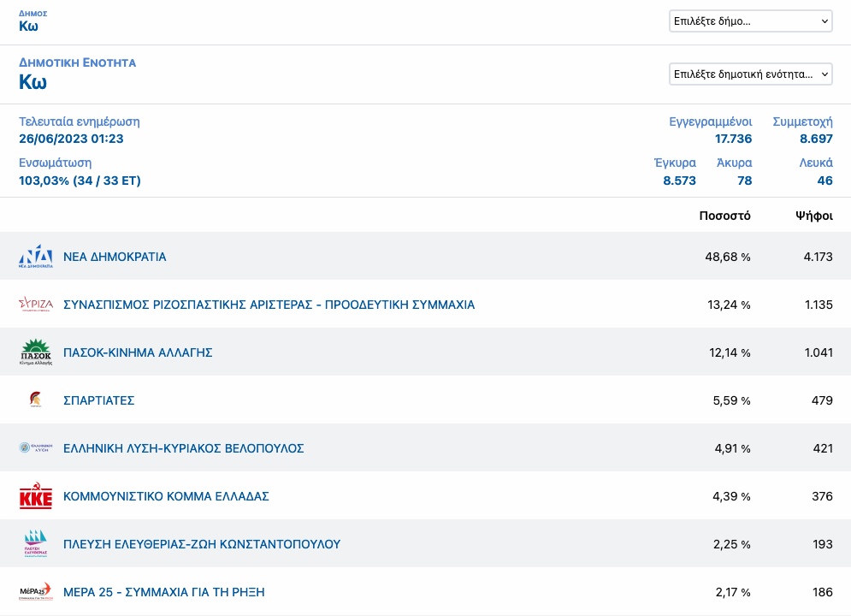The height and width of the screenshot is (616, 851).
Task: Click the 'Έγκυρα' label
Action: [675, 163]
